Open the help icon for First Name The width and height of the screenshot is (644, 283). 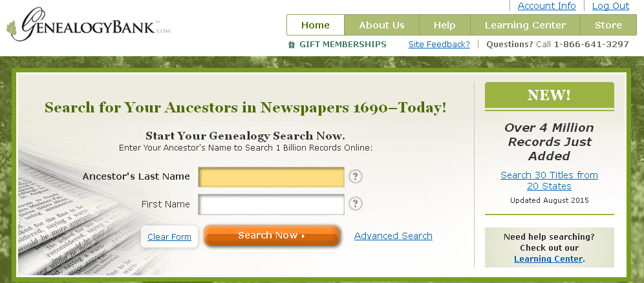355,204
